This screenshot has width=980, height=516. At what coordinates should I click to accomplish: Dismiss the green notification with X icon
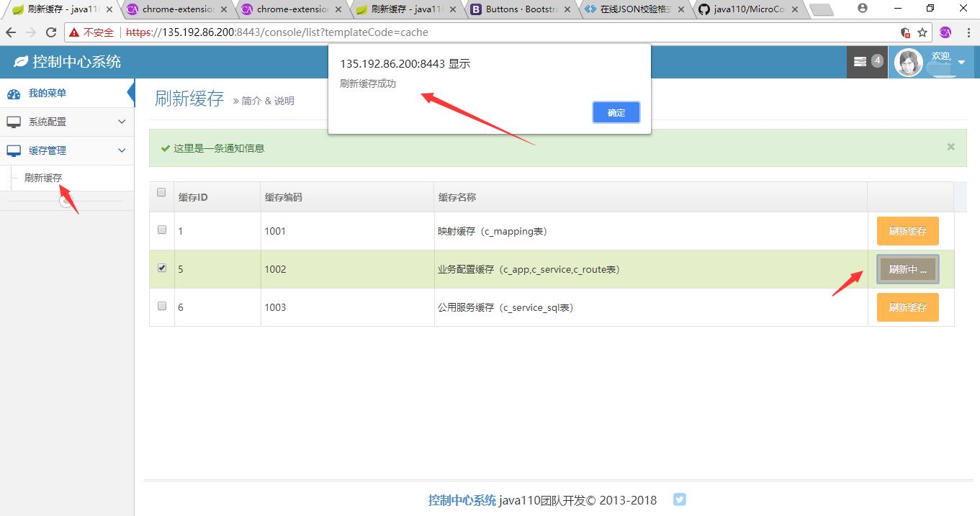(x=950, y=147)
